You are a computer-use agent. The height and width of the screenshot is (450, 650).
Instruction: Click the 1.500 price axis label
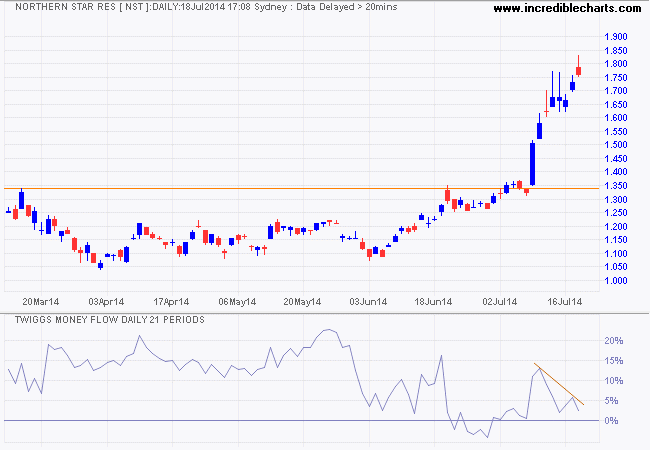coord(616,145)
